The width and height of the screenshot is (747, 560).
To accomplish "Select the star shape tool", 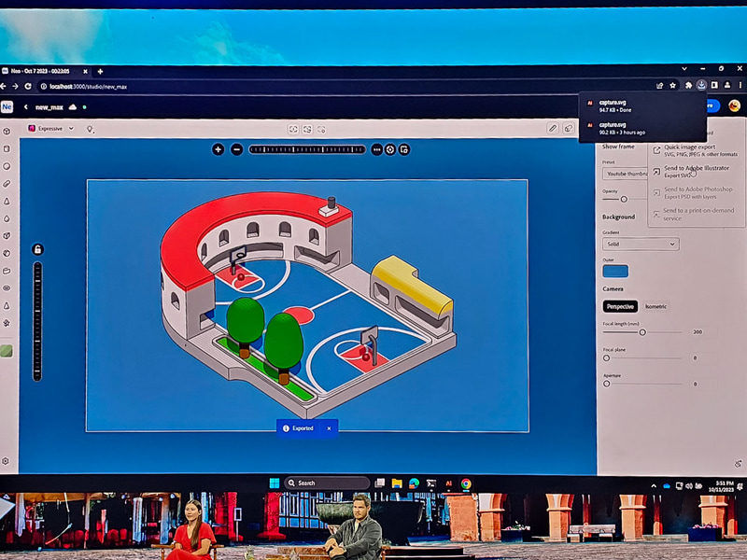I will tap(7, 323).
